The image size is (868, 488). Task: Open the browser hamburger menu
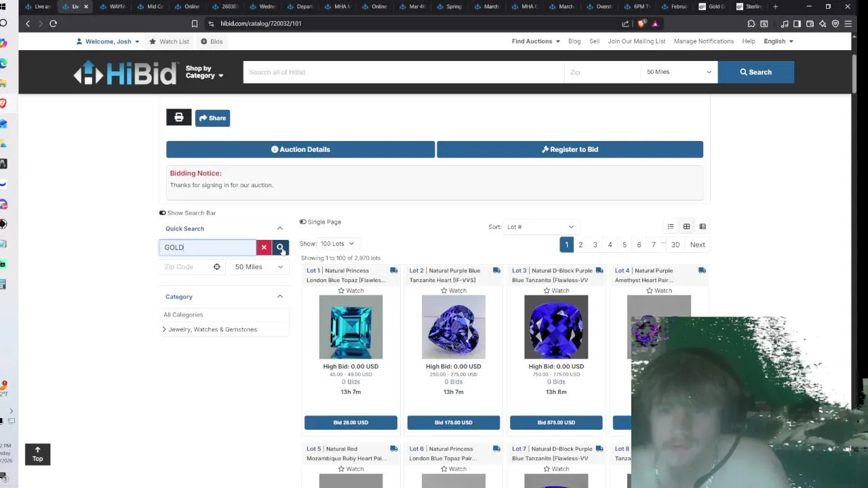[848, 24]
